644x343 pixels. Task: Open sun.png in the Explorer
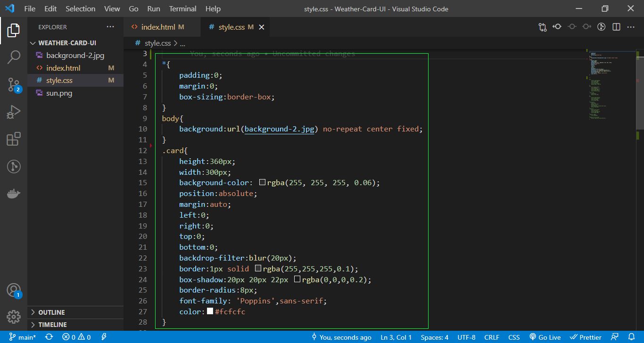(x=75, y=93)
